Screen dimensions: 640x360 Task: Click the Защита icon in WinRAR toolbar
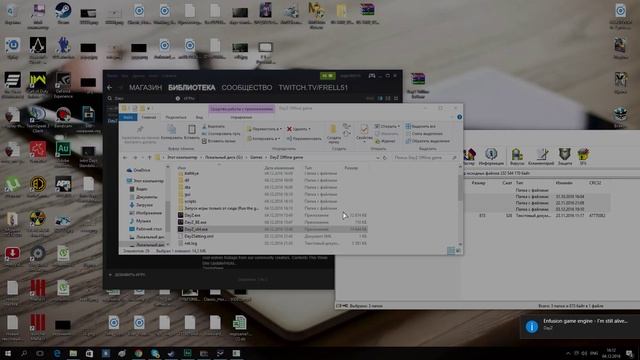pos(565,156)
